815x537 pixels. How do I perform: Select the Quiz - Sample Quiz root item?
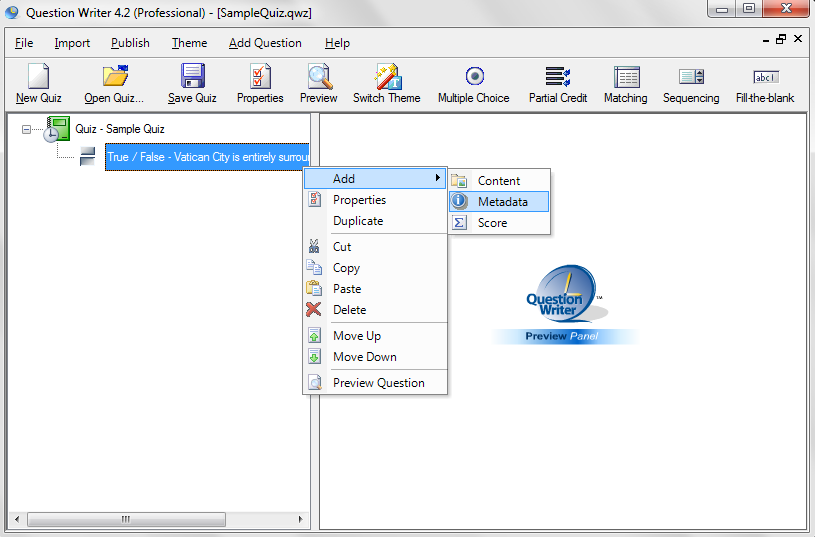click(x=120, y=129)
